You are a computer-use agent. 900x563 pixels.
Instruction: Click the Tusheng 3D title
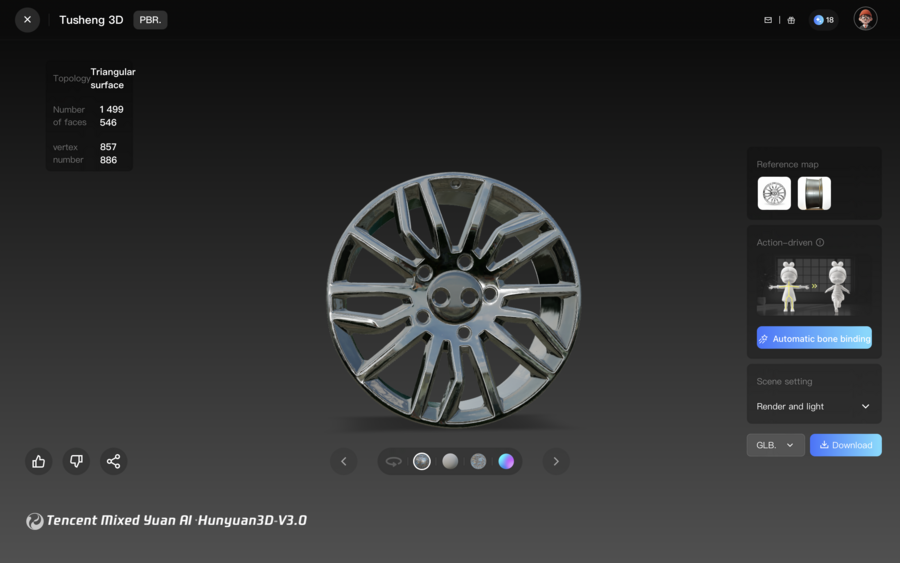point(91,20)
